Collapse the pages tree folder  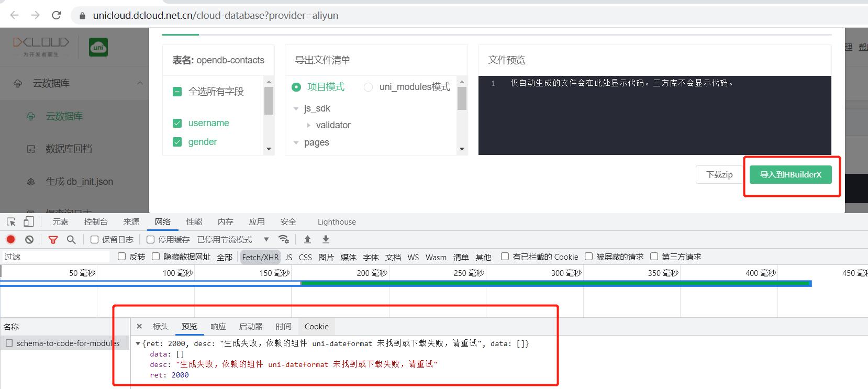tap(296, 143)
